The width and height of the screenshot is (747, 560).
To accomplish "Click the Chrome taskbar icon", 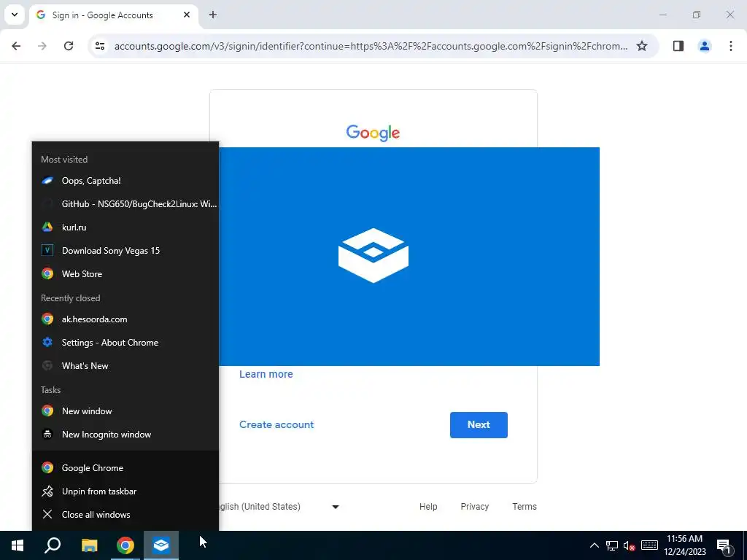I will point(125,545).
